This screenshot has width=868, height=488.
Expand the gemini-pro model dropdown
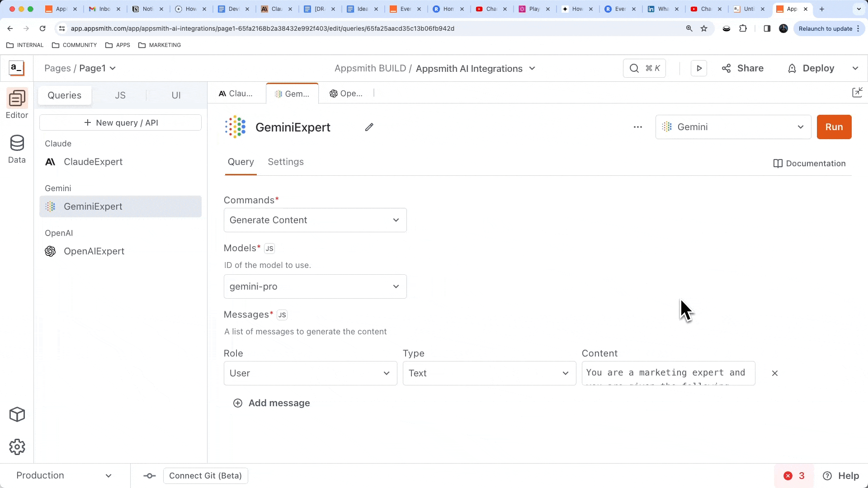coord(315,286)
